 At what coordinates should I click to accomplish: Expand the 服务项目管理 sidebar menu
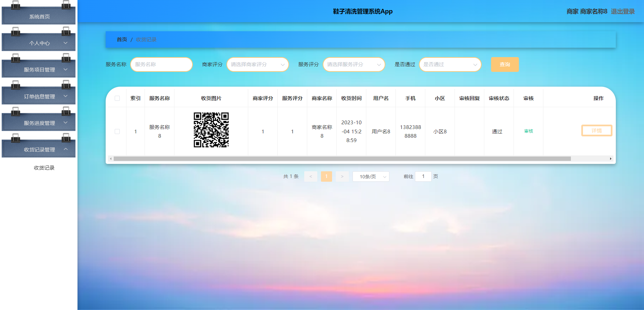[38, 70]
